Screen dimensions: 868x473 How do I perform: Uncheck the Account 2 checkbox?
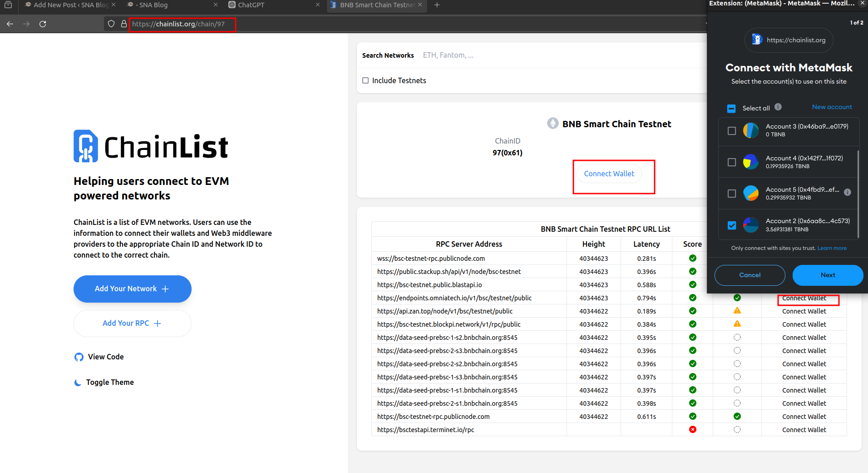731,225
